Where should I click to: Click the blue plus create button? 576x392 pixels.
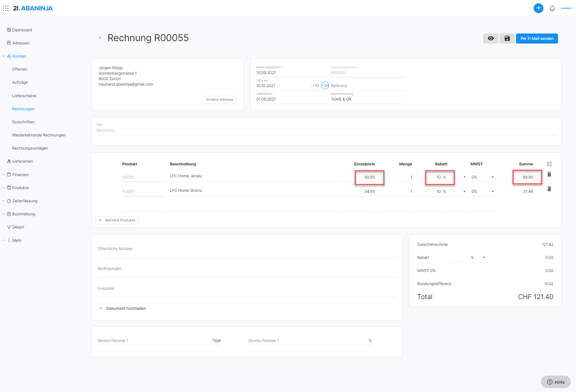[x=538, y=8]
